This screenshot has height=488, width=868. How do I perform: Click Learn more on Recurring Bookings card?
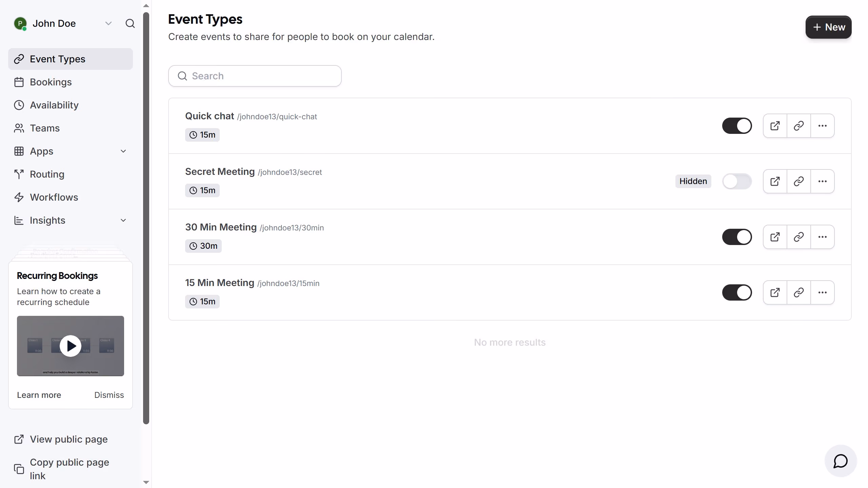(x=39, y=395)
